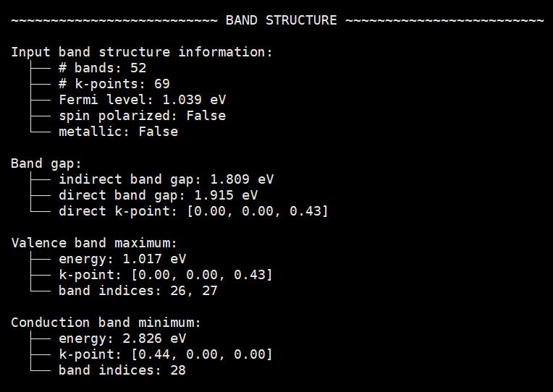
Task: Click the valence energy 1.017 eV line
Action: tap(122, 259)
